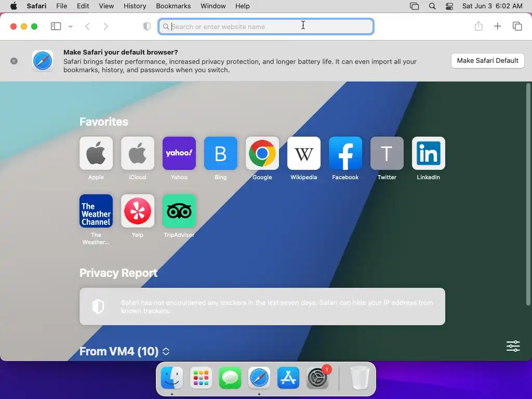532x399 pixels.
Task: Open the Apple logo menu
Action: [x=14, y=6]
